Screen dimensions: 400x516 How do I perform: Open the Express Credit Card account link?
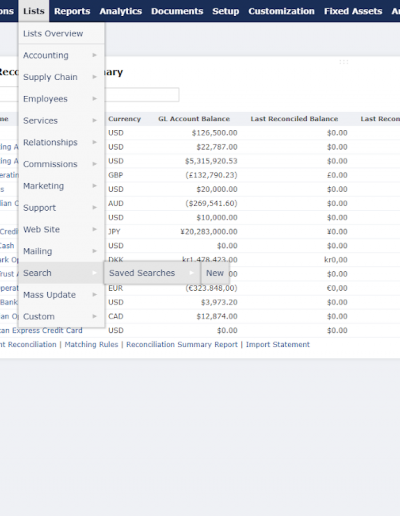(41, 330)
